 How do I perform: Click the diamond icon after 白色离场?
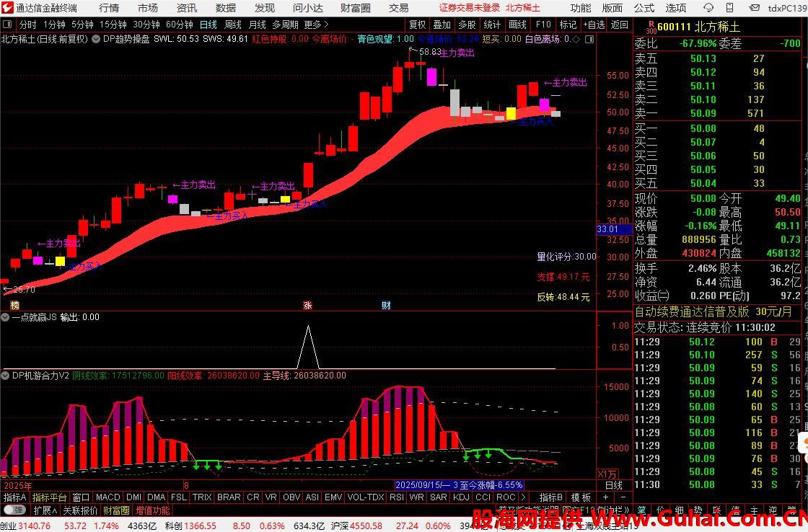pyautogui.click(x=576, y=39)
